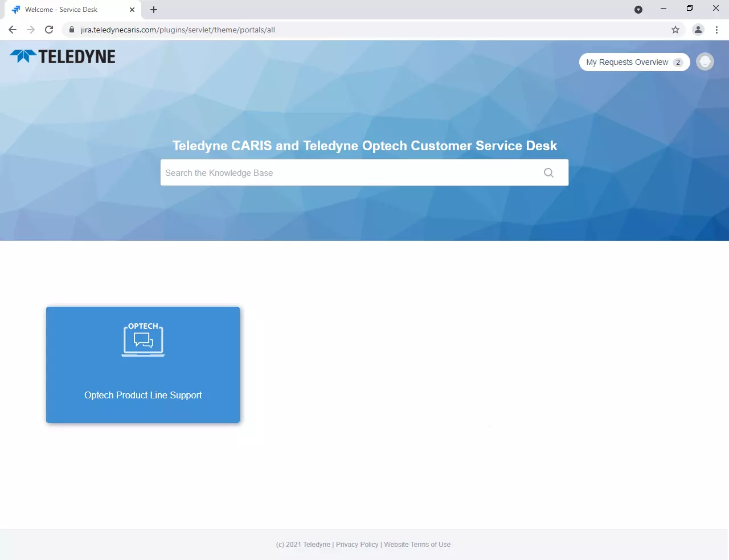Reload the Service Desk page

coord(49,30)
